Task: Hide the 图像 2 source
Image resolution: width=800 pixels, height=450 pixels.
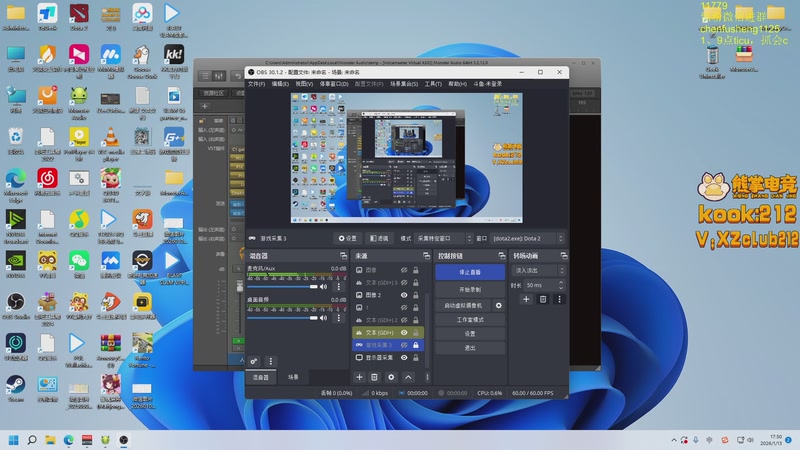Action: 404,295
